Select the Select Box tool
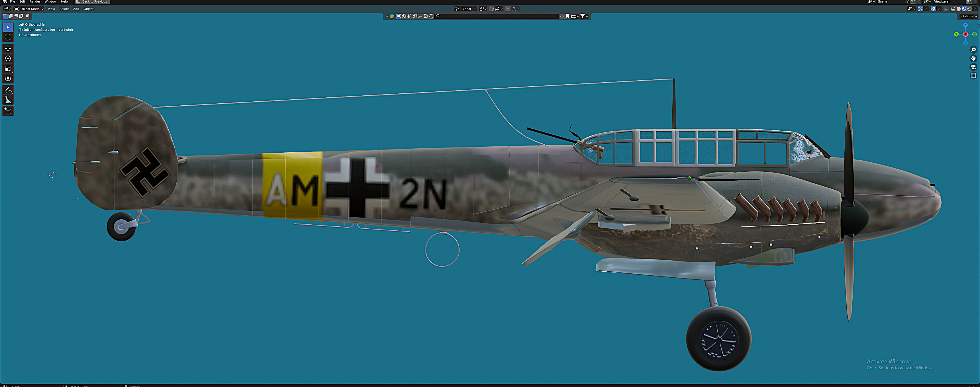980x387 pixels. tap(8, 27)
